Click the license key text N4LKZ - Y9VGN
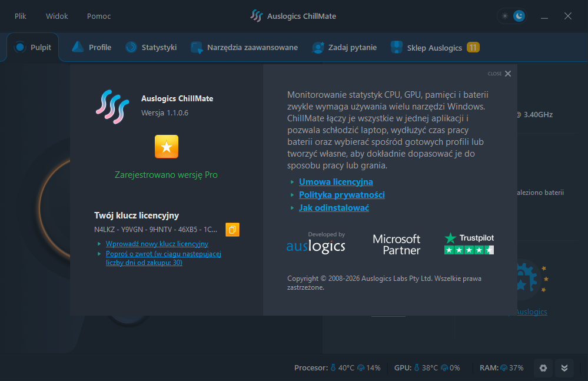The image size is (588, 381). pyautogui.click(x=155, y=230)
